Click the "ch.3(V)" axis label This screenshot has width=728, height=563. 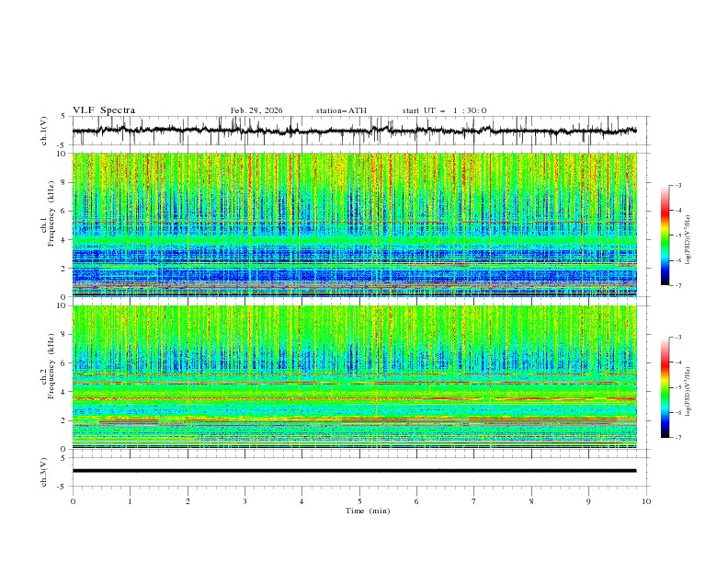tap(44, 472)
